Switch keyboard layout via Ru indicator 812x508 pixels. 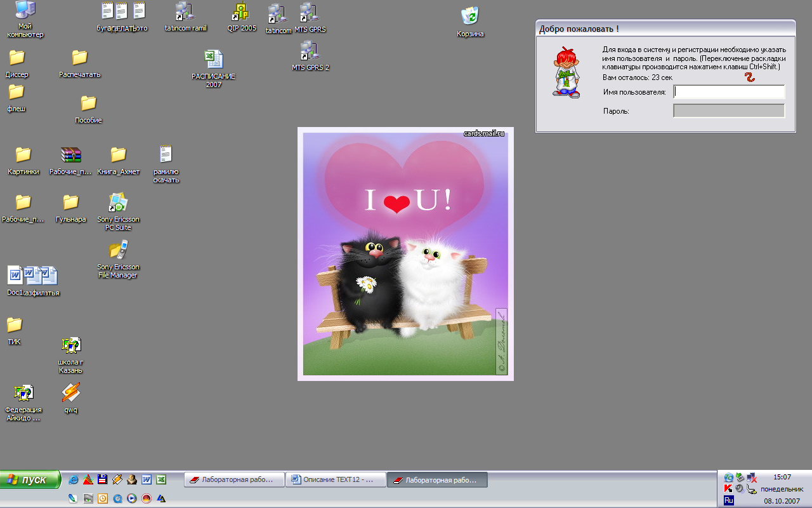pyautogui.click(x=729, y=500)
